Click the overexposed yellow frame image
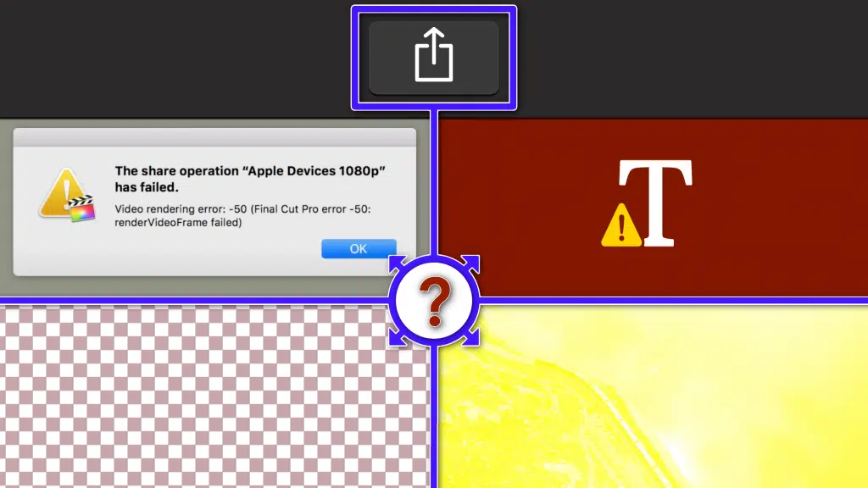The image size is (868, 488). point(654,396)
